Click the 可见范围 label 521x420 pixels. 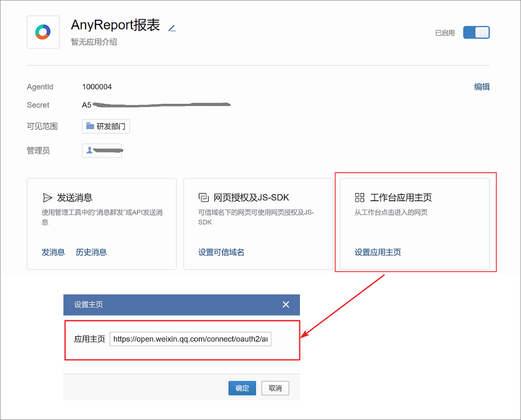coord(42,126)
